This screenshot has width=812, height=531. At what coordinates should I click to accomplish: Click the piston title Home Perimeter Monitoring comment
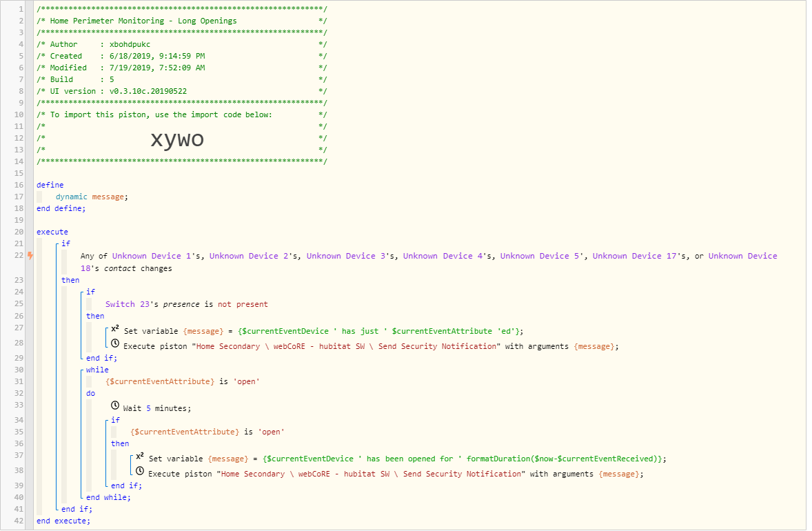[x=182, y=21]
